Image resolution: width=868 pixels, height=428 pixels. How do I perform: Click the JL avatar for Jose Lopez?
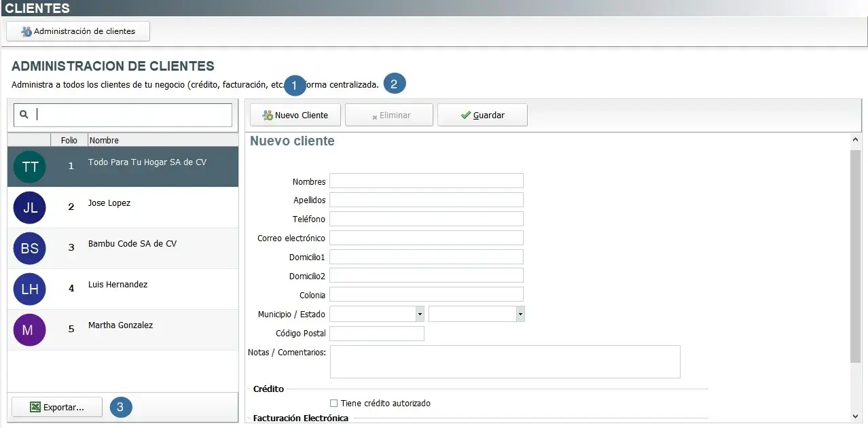29,207
